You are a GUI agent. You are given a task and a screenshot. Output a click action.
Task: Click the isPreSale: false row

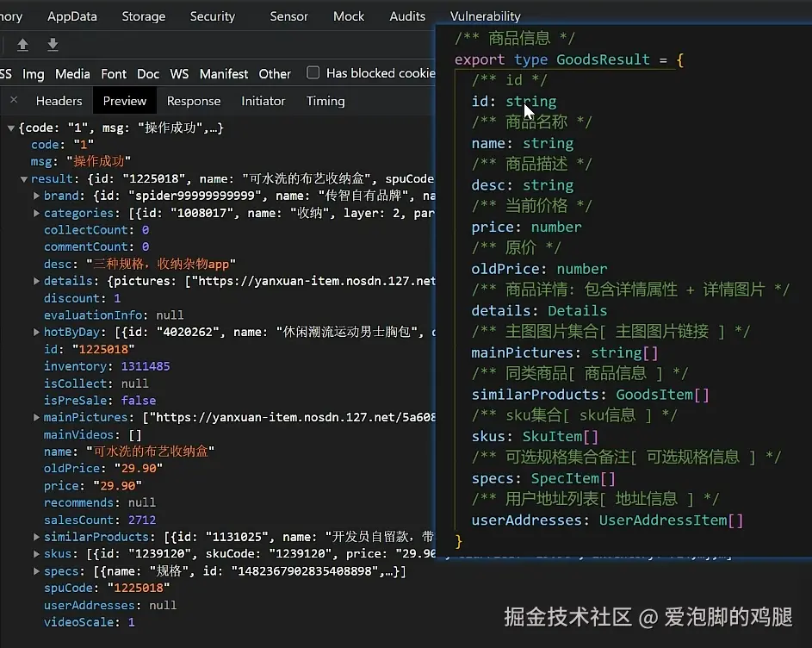100,401
